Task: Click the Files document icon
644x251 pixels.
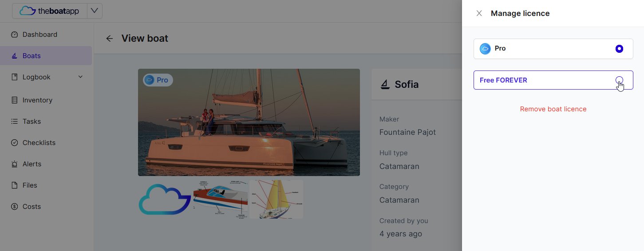Action: click(14, 185)
